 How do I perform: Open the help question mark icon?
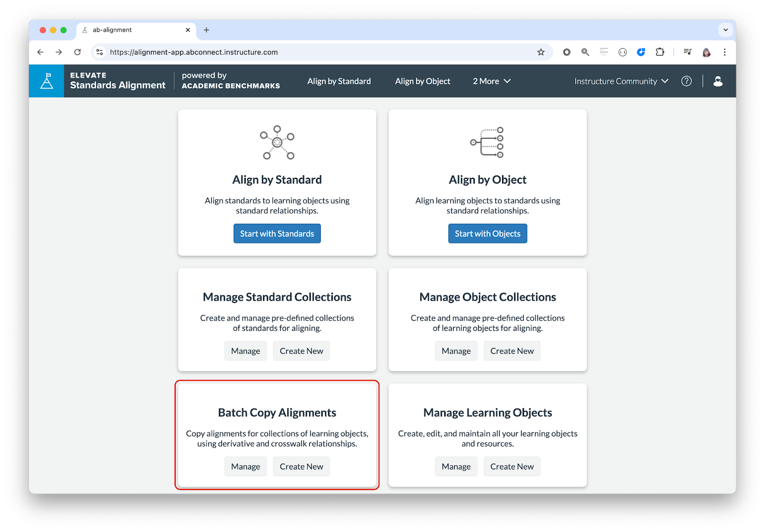(x=687, y=81)
